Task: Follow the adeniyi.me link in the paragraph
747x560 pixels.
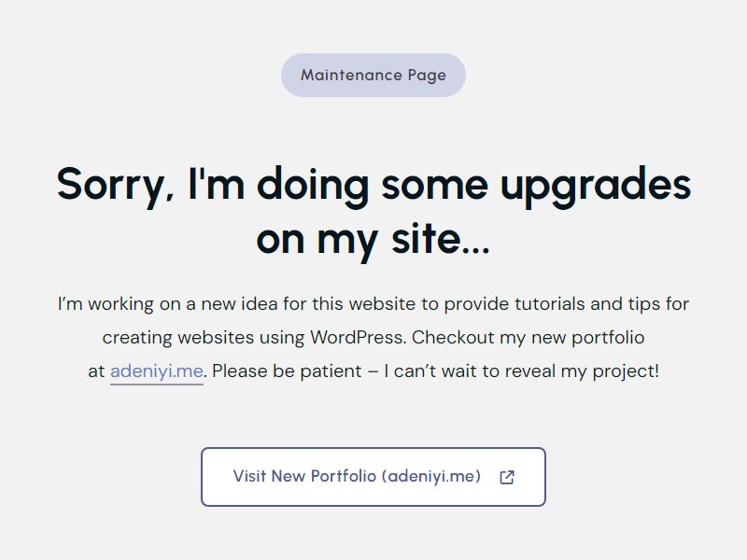Action: [x=157, y=371]
